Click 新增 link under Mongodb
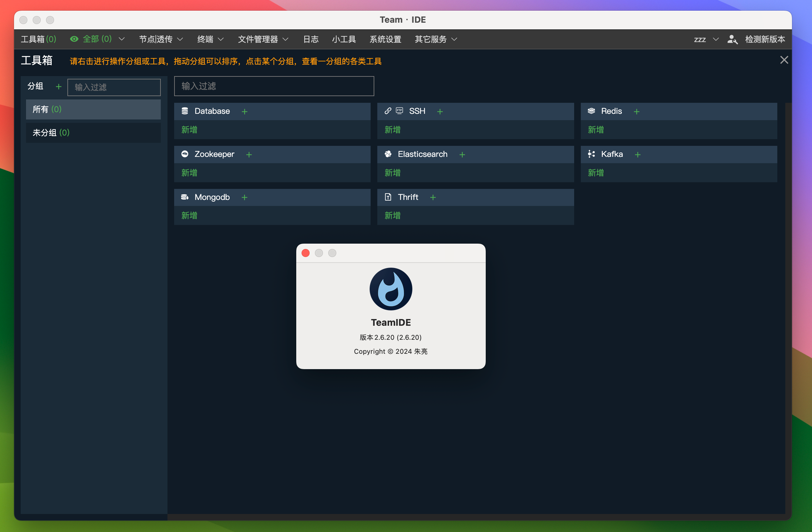812x532 pixels. (x=189, y=215)
